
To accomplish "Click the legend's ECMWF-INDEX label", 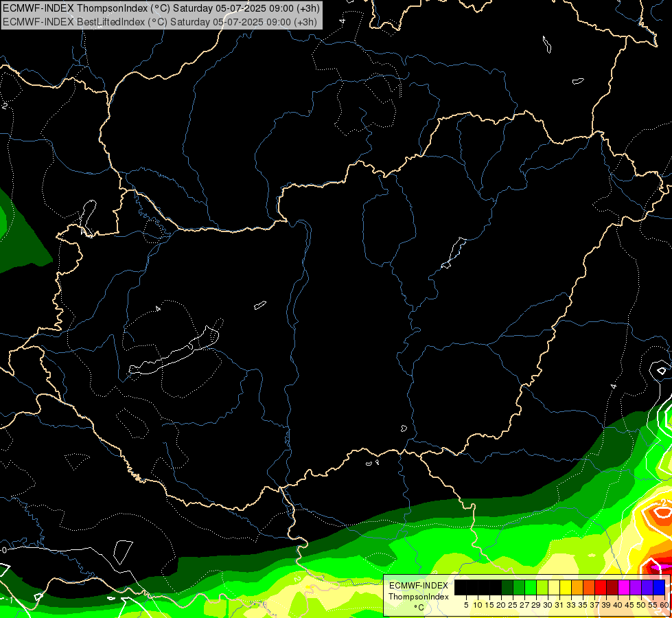I will (419, 586).
